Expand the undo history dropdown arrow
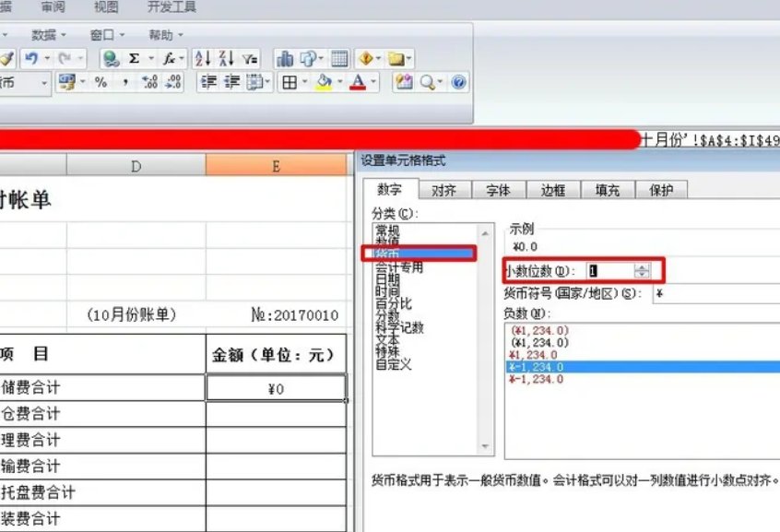 [x=48, y=59]
